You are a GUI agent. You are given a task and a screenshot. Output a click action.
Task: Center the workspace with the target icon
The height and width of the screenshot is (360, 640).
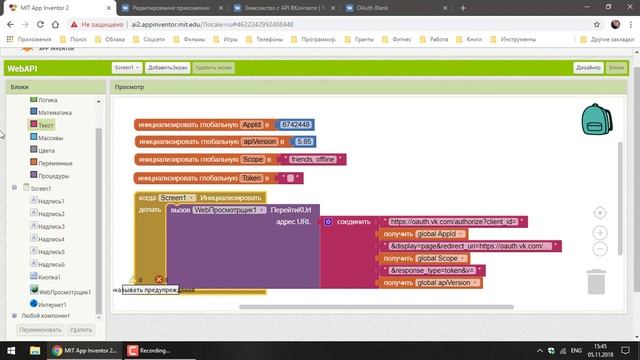click(600, 213)
